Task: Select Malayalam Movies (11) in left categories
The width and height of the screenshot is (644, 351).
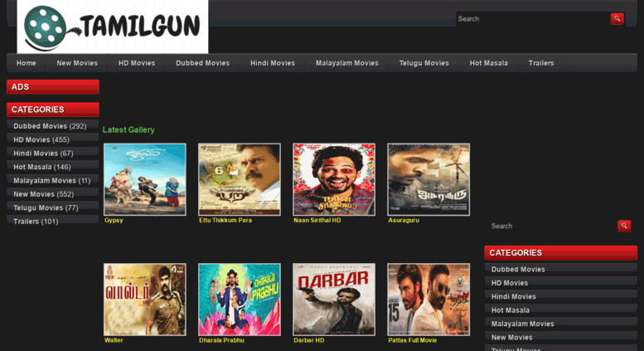Action: tap(52, 180)
